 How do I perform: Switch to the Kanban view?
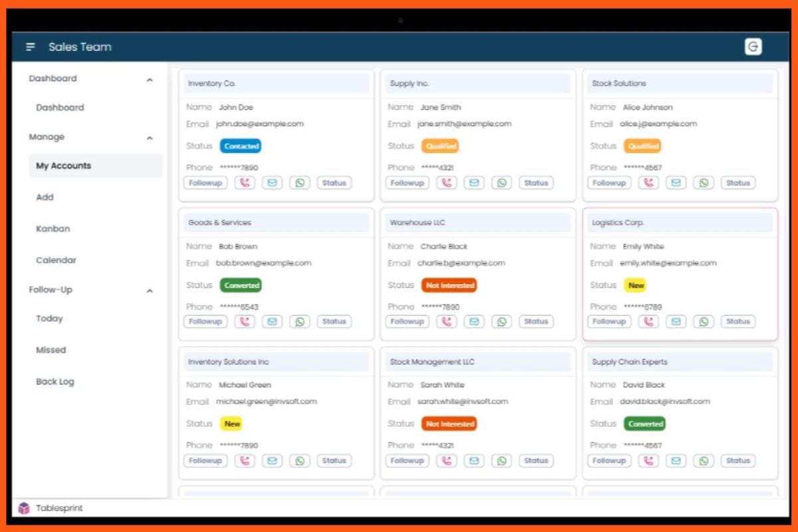pyautogui.click(x=53, y=229)
